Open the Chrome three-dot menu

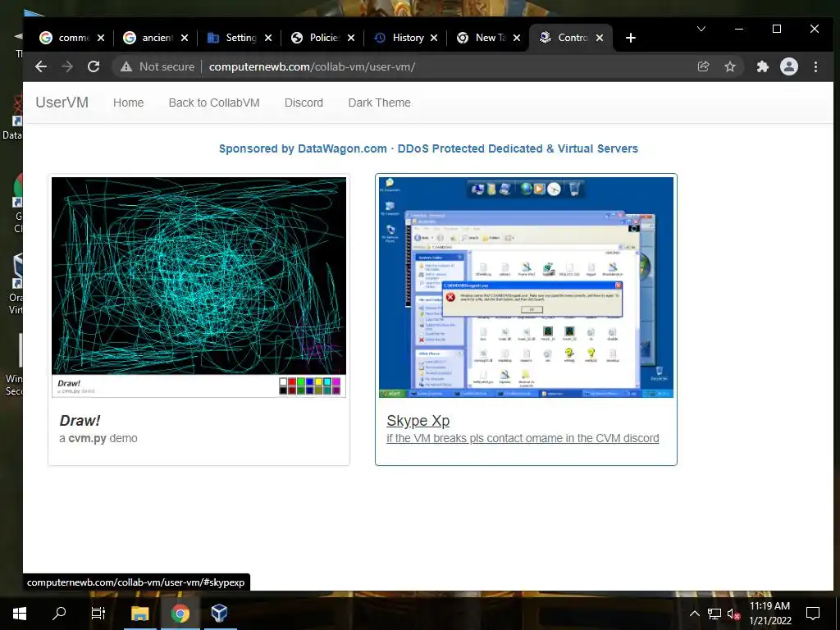pos(815,66)
